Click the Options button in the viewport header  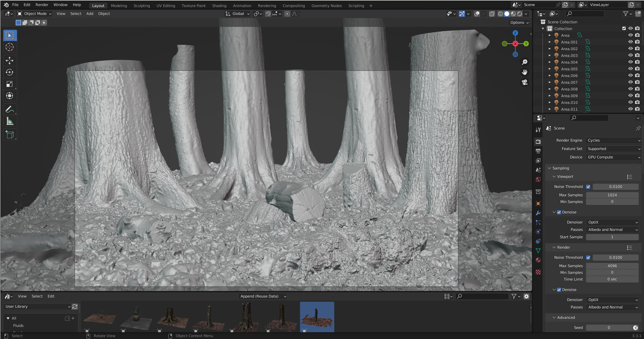[x=519, y=22]
